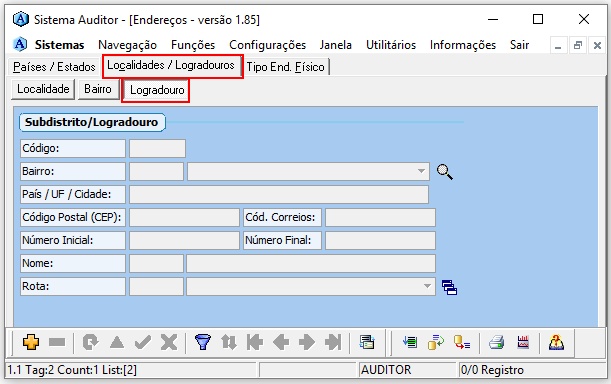Click Sair in the menu bar
This screenshot has height=384, width=611.
click(x=519, y=45)
